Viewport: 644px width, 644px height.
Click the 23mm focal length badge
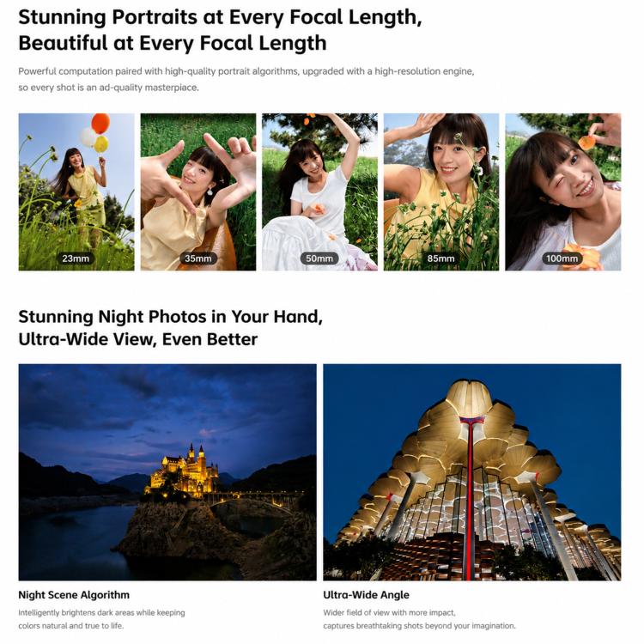click(x=76, y=258)
